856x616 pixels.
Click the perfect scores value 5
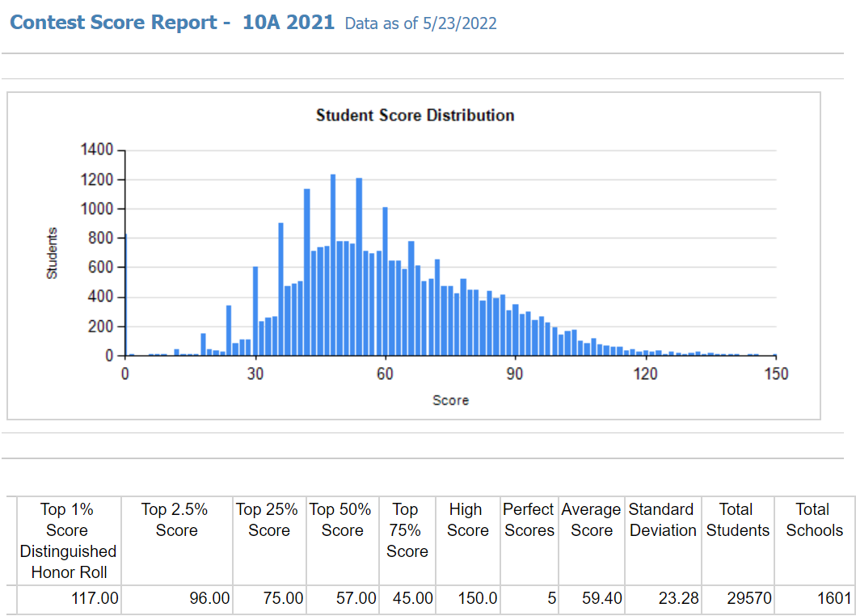tap(529, 598)
